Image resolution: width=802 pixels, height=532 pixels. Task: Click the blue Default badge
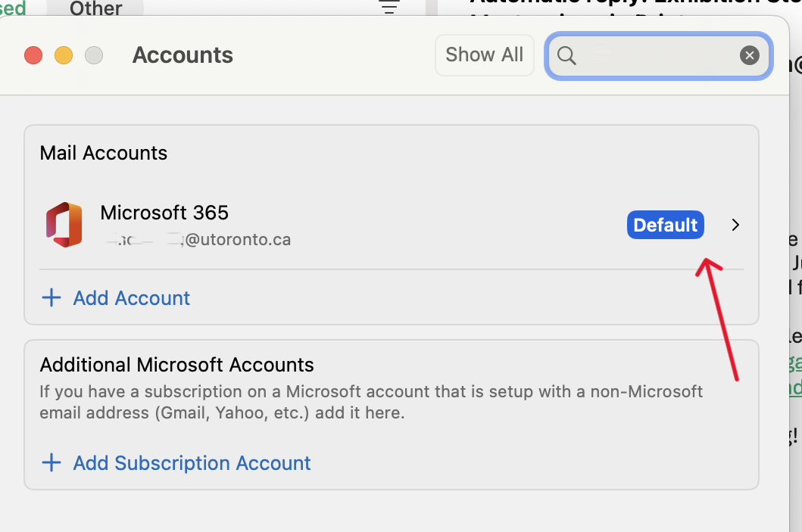coord(665,226)
